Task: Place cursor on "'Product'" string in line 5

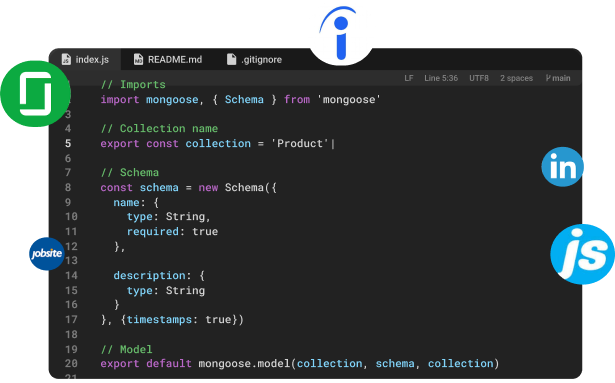Action: [x=300, y=144]
